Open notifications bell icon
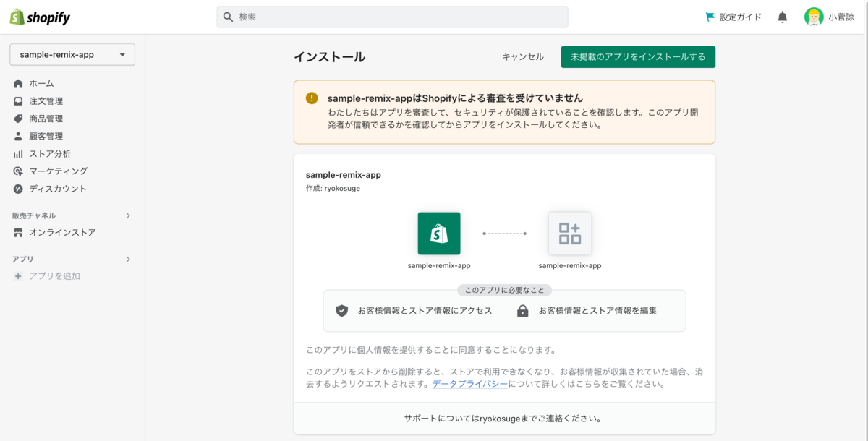 click(x=783, y=17)
